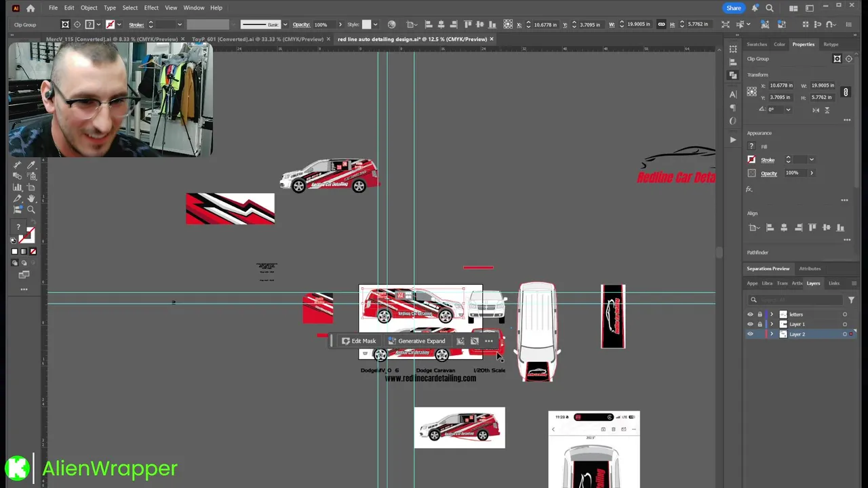868x488 pixels.
Task: Show more Transform options
Action: tap(847, 120)
